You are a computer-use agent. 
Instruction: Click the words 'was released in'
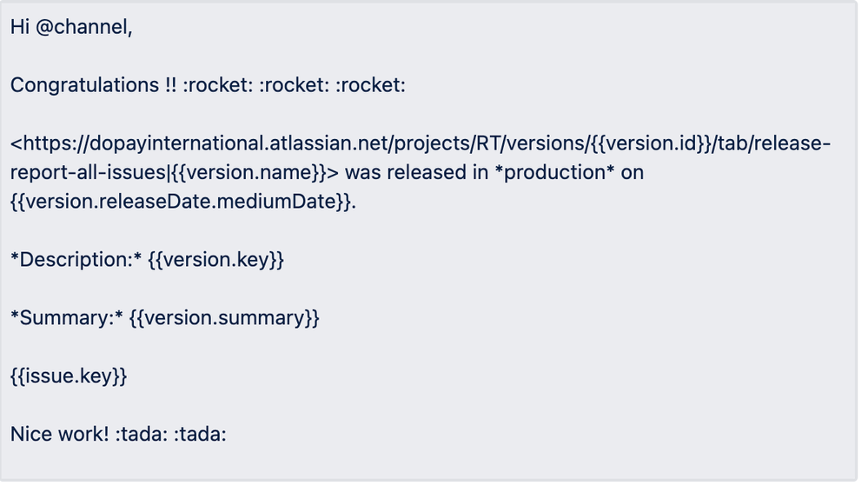coord(417,172)
